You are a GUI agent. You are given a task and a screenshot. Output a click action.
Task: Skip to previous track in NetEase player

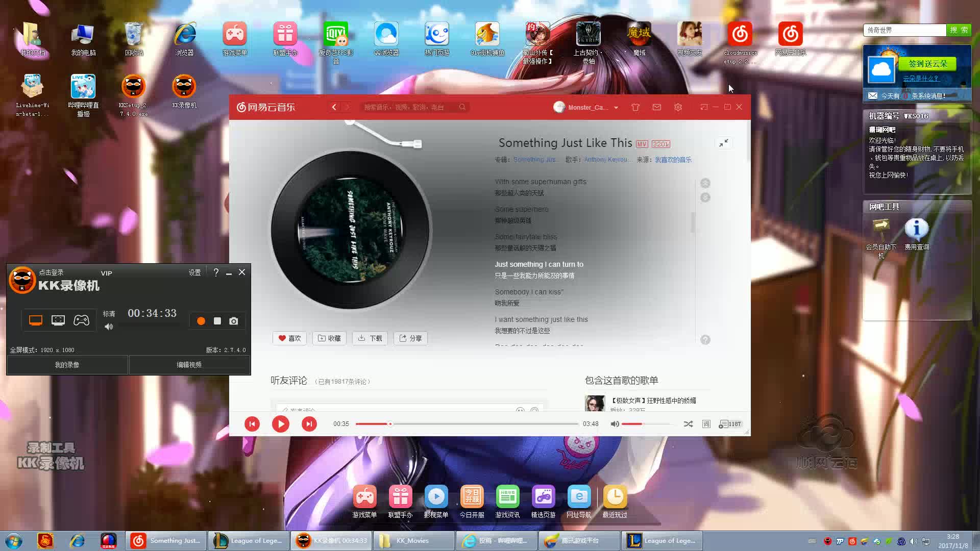pos(252,424)
